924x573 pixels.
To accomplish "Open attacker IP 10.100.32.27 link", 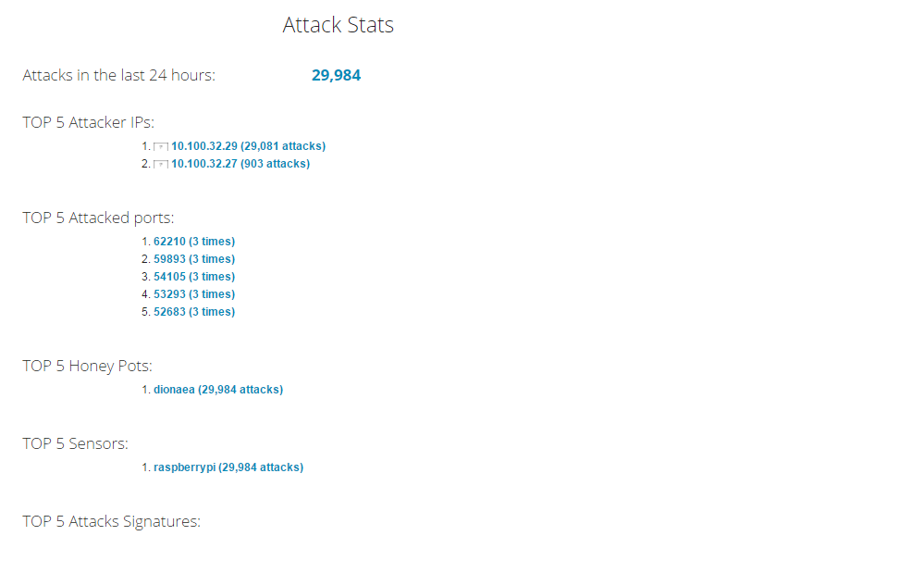I will point(240,164).
